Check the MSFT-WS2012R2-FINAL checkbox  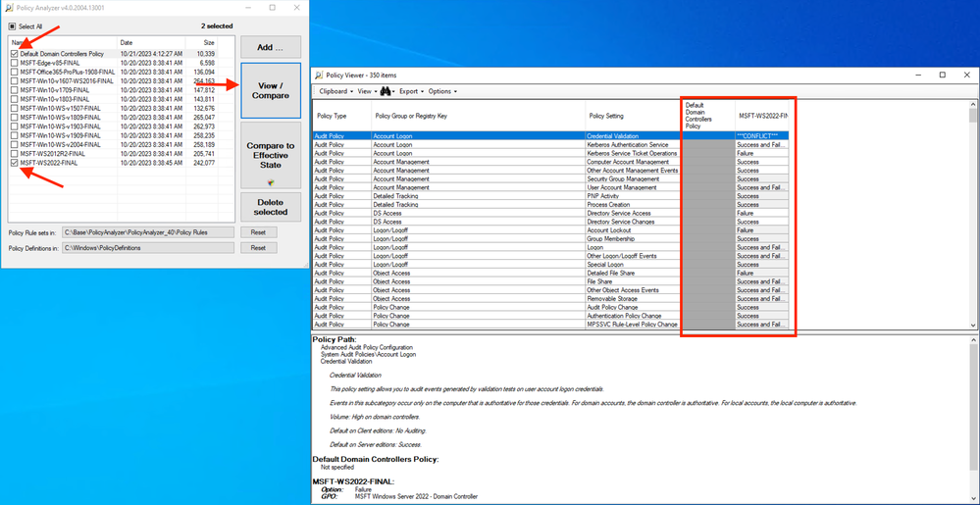tap(15, 154)
